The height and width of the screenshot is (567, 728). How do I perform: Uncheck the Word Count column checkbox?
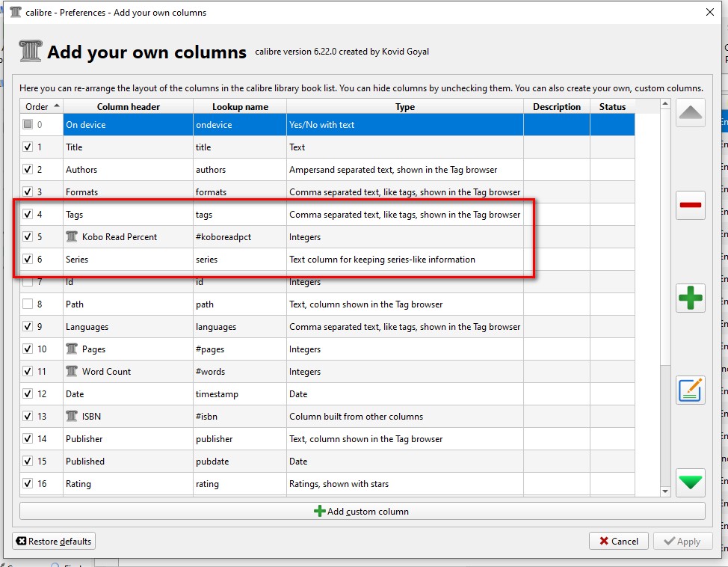click(x=28, y=371)
